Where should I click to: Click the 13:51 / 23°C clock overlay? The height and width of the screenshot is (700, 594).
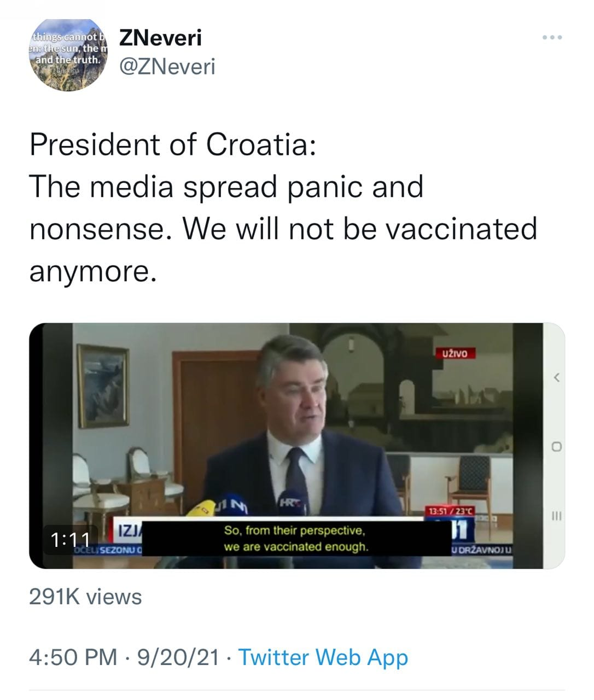click(450, 511)
